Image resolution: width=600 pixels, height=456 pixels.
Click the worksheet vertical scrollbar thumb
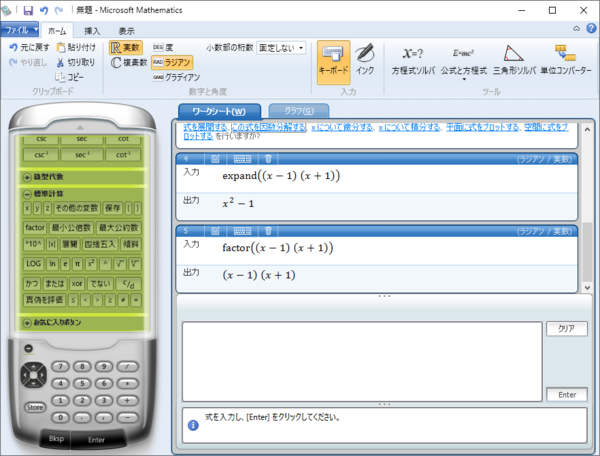tap(587, 252)
